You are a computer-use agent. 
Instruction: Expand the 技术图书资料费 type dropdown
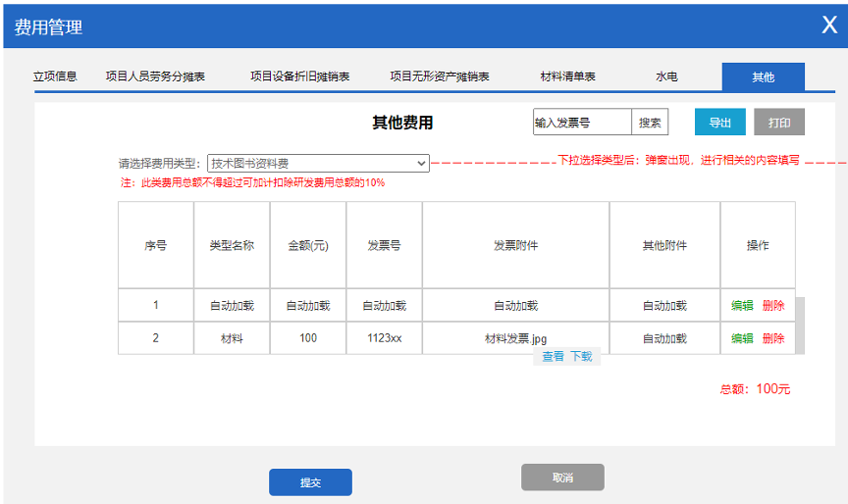[x=318, y=163]
